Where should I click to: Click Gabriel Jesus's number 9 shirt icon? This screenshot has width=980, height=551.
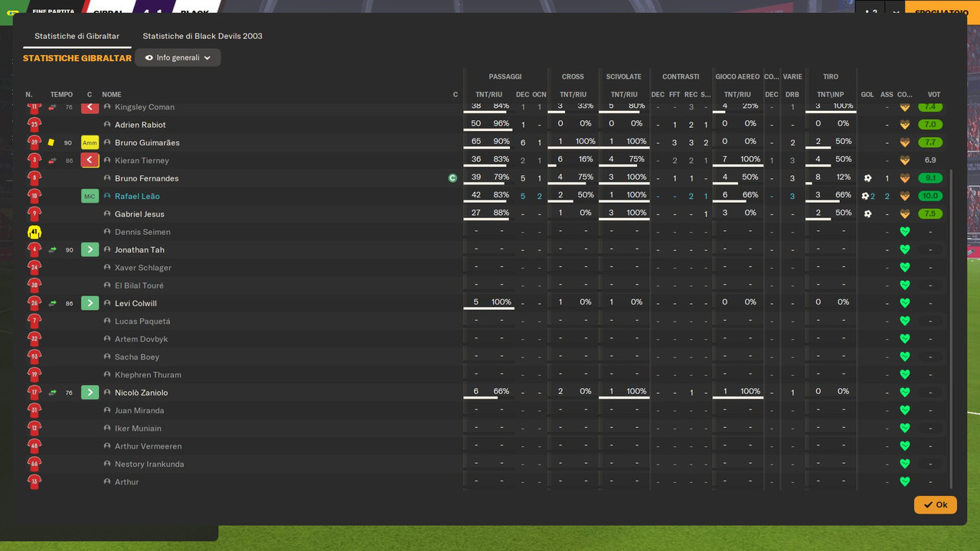(34, 214)
